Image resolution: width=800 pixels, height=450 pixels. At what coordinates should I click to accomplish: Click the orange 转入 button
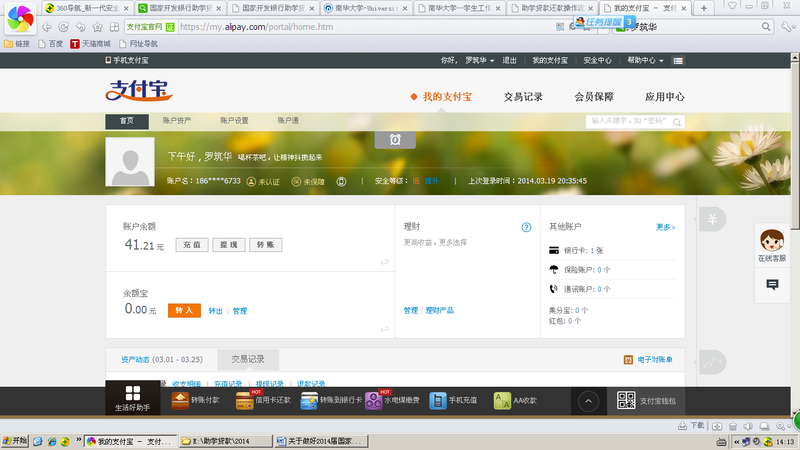(x=184, y=311)
